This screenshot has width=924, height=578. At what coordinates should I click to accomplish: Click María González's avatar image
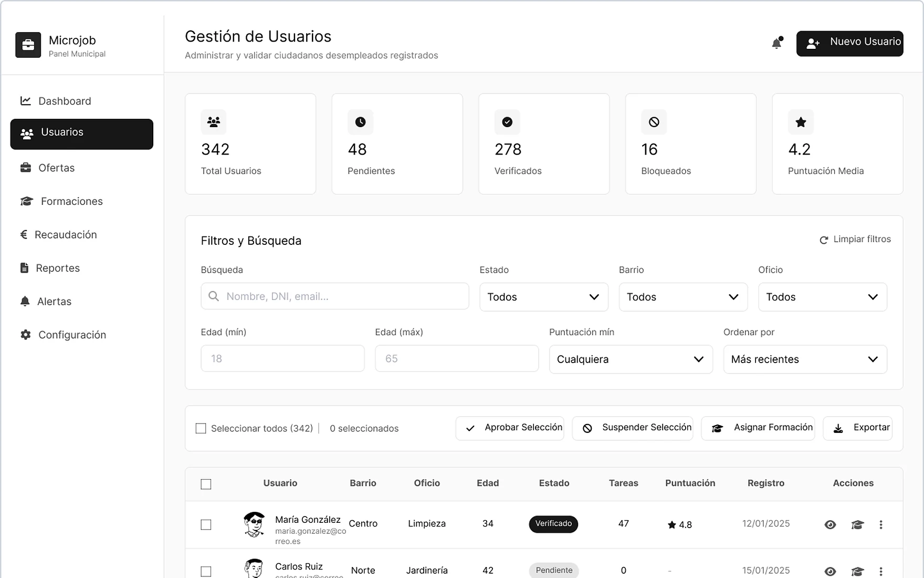coord(254,524)
